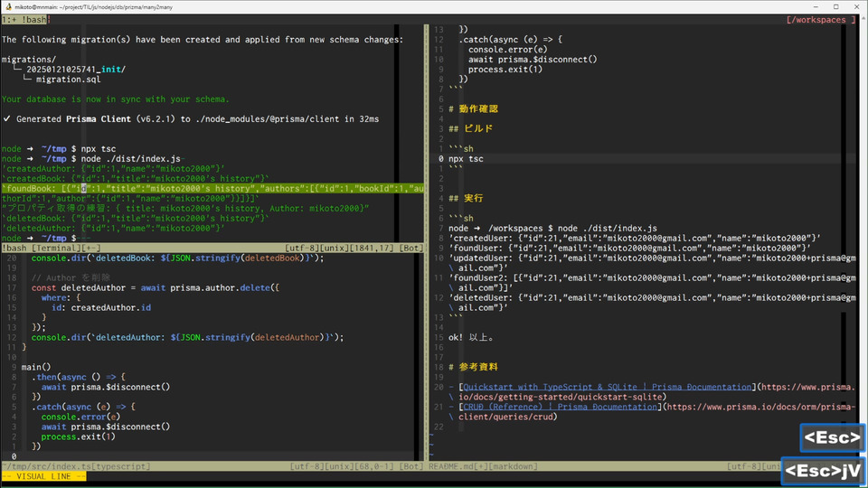Focus the !bash [Terminal] status line
The height and width of the screenshot is (488, 868).
click(51, 248)
